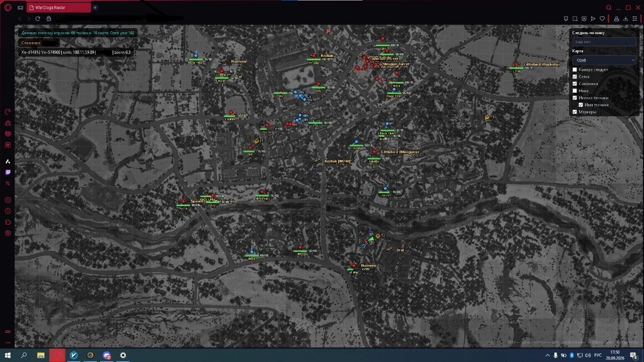
Task: Open the browser profile account icon
Action: (616, 19)
